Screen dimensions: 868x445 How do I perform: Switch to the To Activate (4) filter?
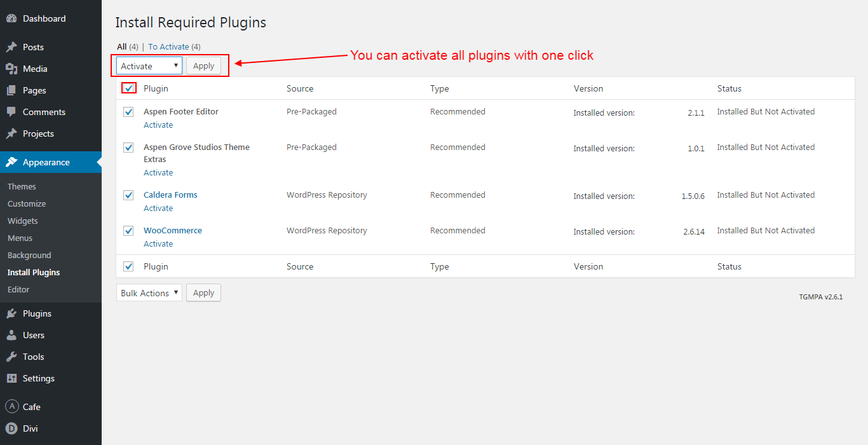pos(174,47)
